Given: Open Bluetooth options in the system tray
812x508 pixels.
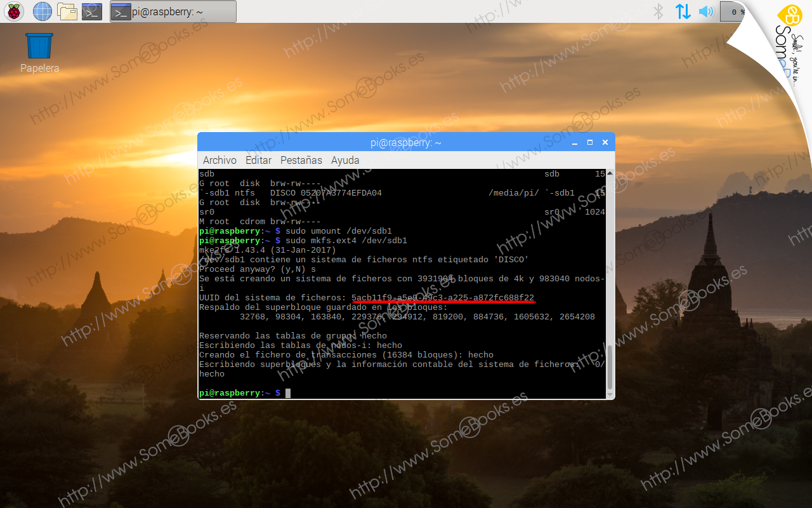Looking at the screenshot, I should [x=658, y=11].
